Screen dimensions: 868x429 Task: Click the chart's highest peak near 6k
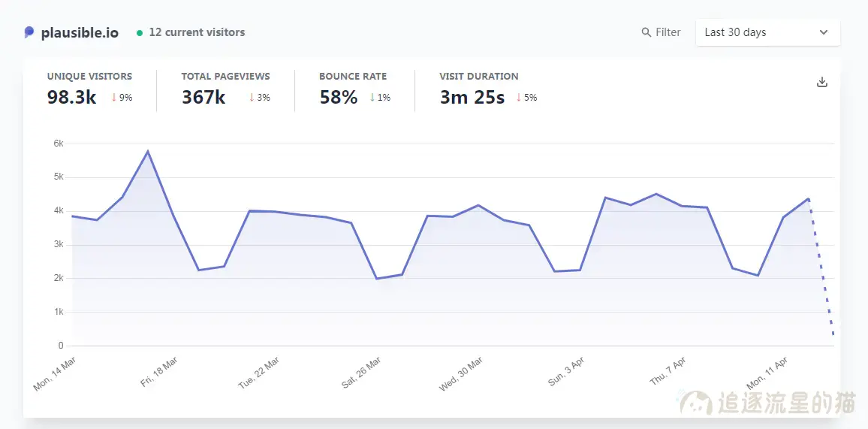point(148,152)
